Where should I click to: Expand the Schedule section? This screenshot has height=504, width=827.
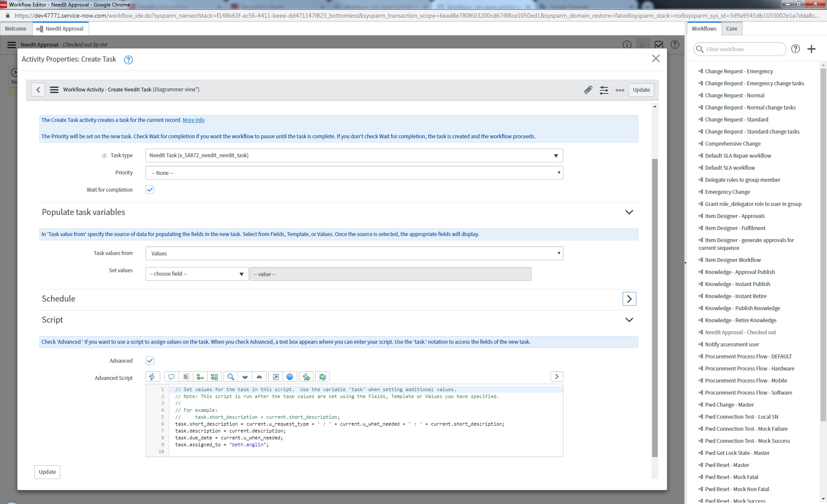[629, 299]
